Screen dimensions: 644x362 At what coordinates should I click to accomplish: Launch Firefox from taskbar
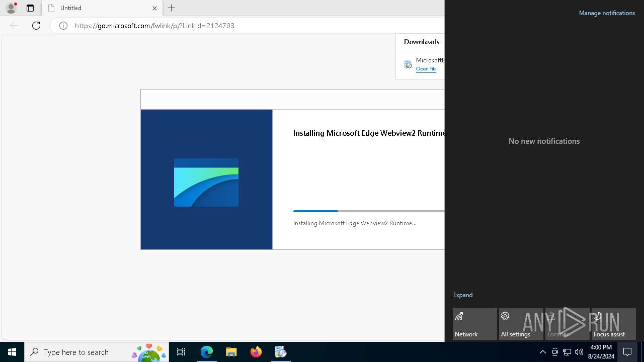[256, 352]
